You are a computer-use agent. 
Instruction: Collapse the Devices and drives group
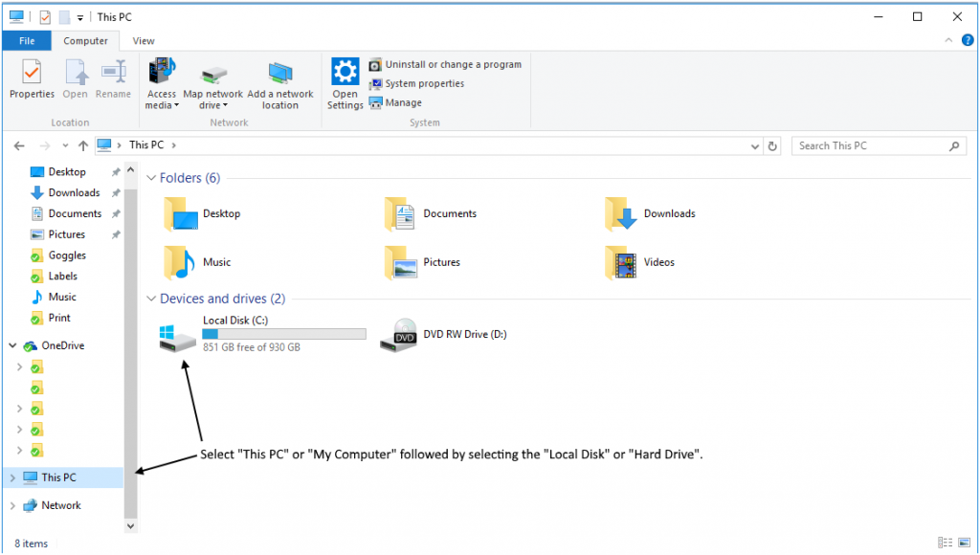click(x=151, y=299)
